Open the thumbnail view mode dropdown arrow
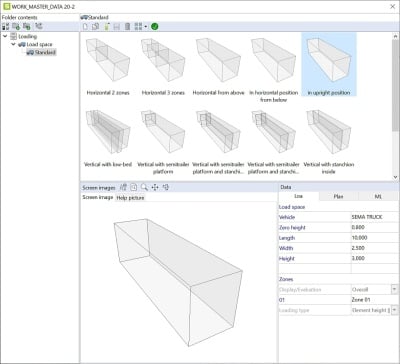This screenshot has width=400, height=364. point(146,27)
